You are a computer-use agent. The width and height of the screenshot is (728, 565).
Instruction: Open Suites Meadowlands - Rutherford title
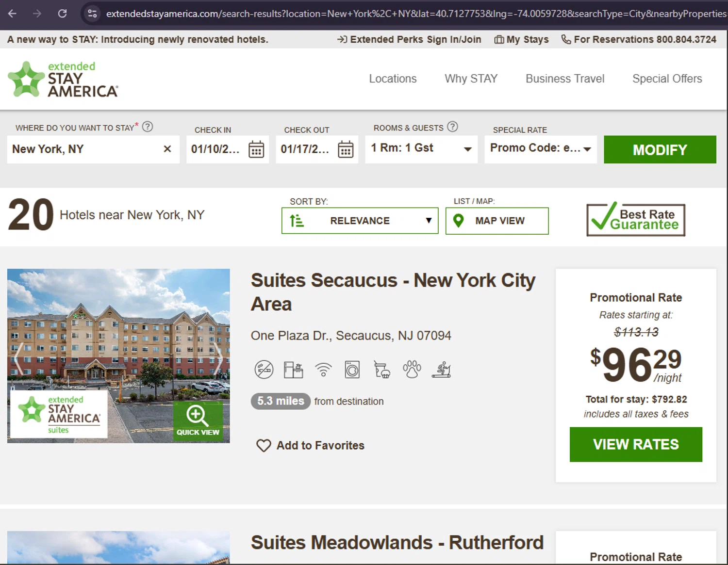pos(397,543)
